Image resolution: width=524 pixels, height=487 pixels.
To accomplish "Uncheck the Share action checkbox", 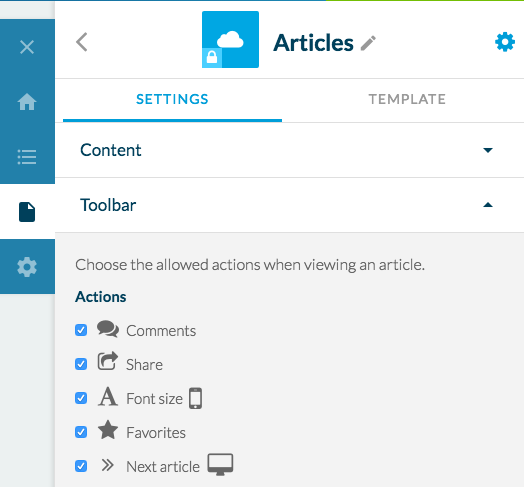I will 81,364.
